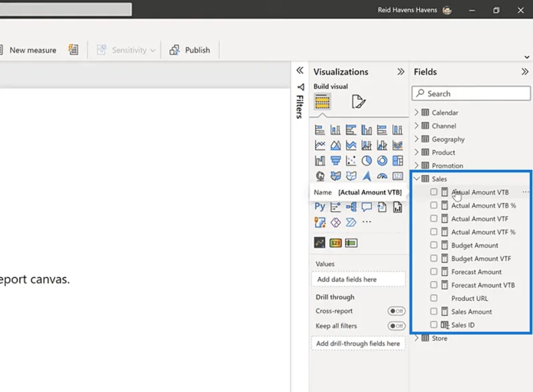This screenshot has height=392, width=533.
Task: Select the stacked area chart visual
Action: click(351, 145)
